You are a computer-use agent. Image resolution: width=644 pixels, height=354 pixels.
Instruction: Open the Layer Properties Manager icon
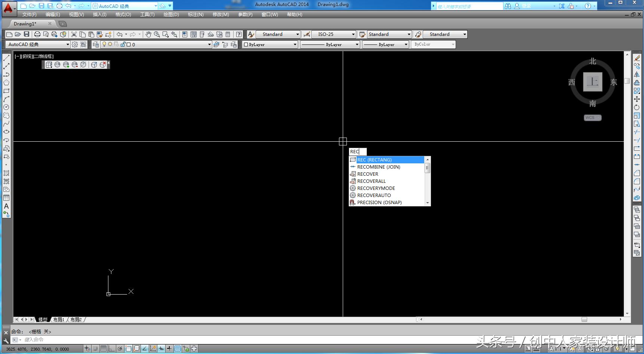tap(96, 44)
